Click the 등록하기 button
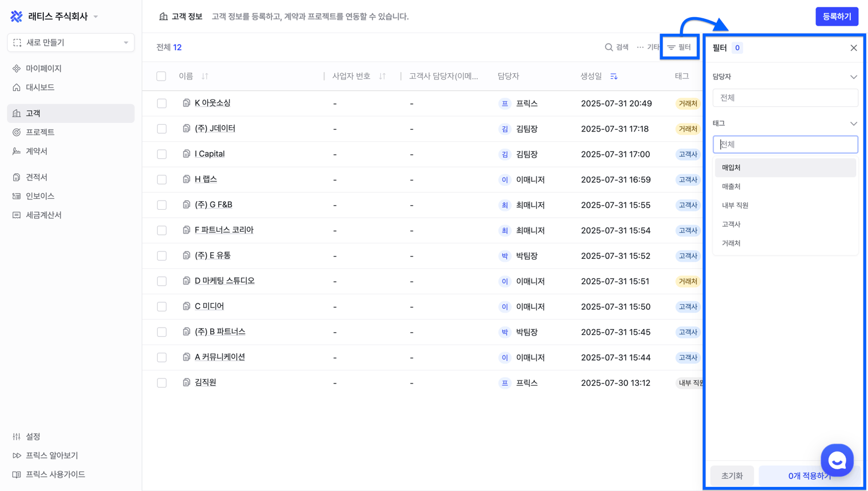 point(837,17)
